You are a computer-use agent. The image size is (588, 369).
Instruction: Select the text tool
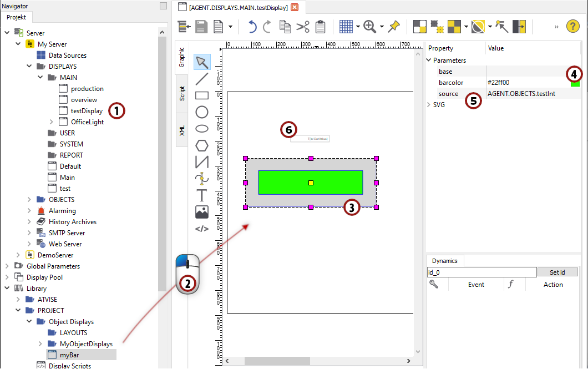[x=202, y=195]
